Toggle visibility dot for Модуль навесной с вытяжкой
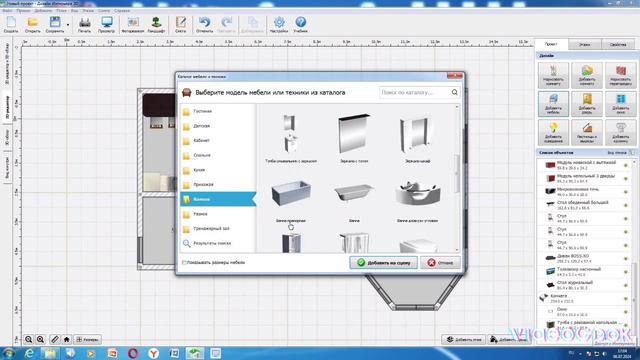The image size is (640, 360). [626, 165]
